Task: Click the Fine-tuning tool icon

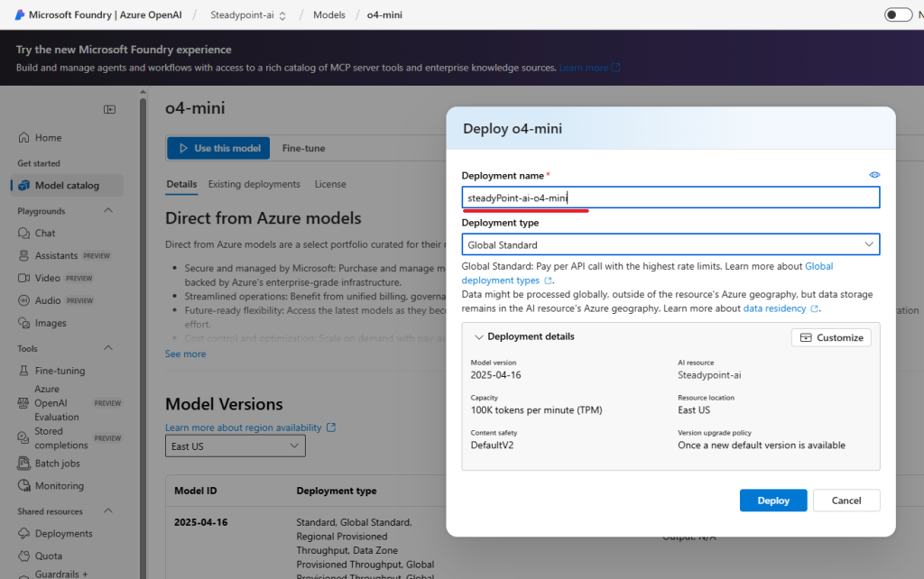Action: click(23, 371)
